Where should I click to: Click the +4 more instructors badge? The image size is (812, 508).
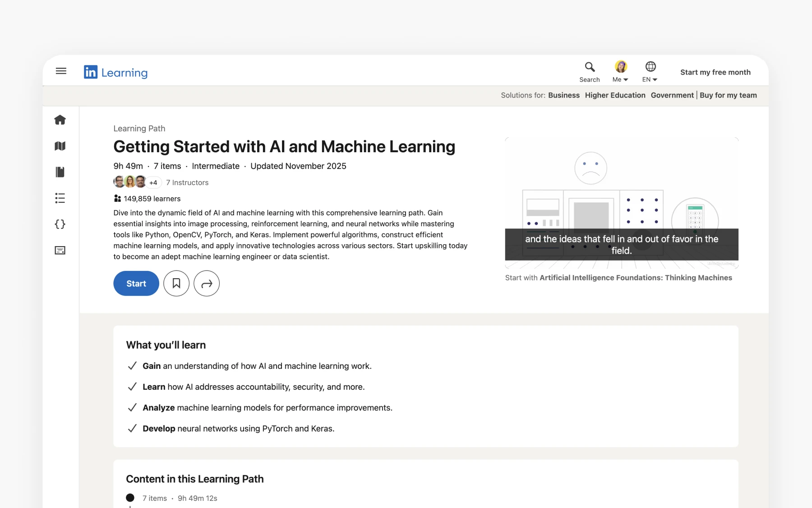[153, 182]
